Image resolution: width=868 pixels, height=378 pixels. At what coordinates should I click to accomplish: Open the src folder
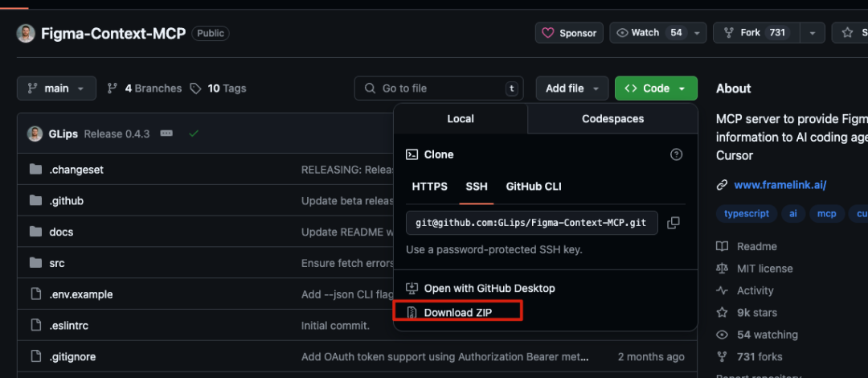click(57, 263)
